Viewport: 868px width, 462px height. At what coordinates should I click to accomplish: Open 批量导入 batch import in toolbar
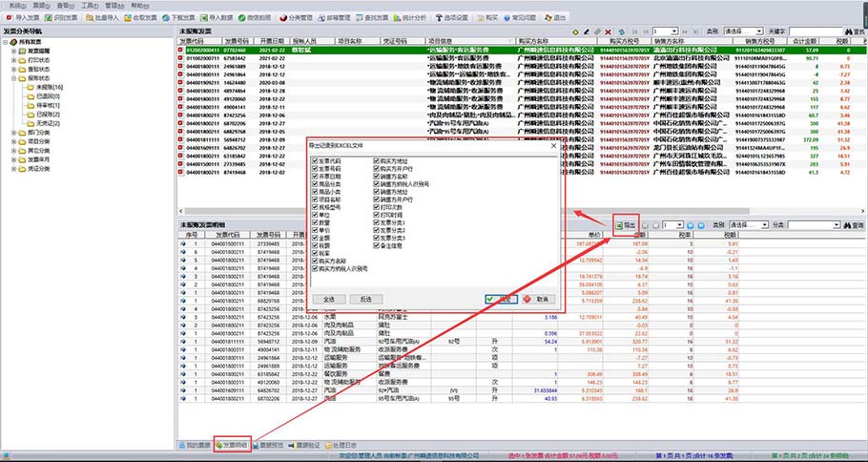coord(104,18)
